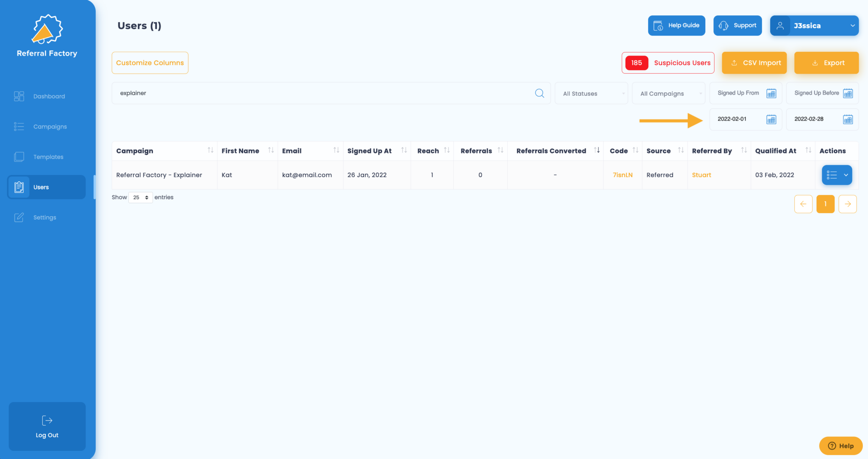Click the search box containing explainer
This screenshot has height=459, width=868.
point(331,93)
